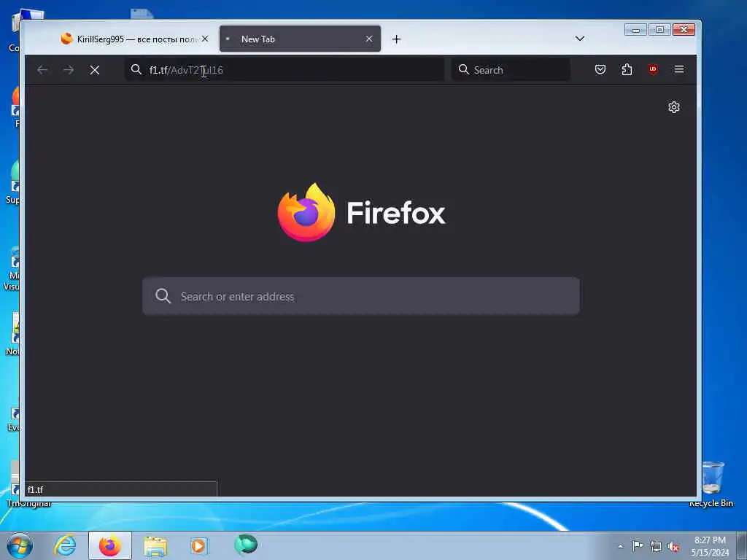
Task: Stop loading with the X toolbar button
Action: (x=94, y=70)
